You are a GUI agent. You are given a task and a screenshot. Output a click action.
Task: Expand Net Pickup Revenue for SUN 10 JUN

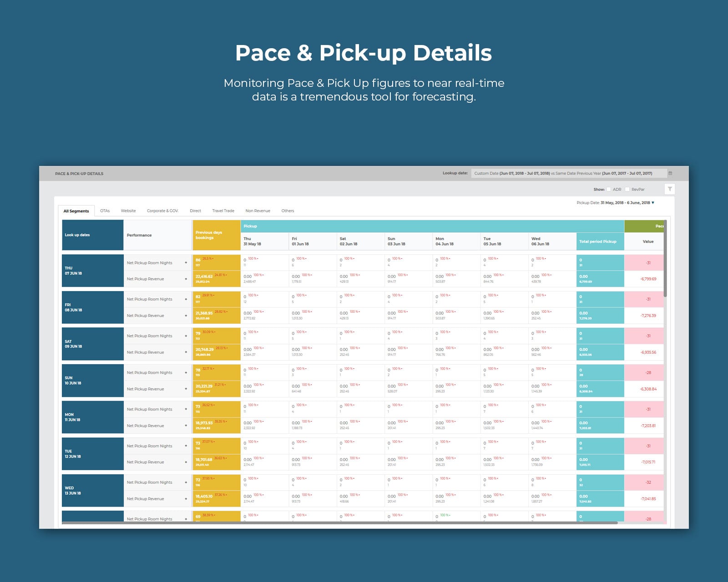point(187,389)
